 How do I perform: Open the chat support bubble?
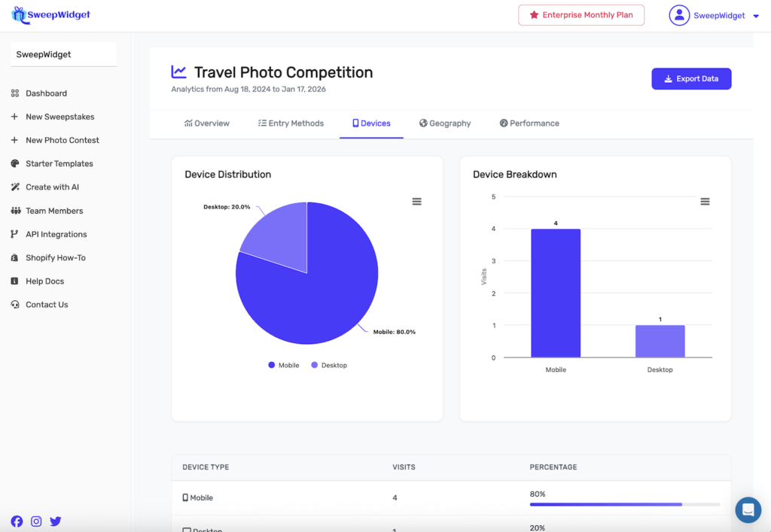(748, 509)
